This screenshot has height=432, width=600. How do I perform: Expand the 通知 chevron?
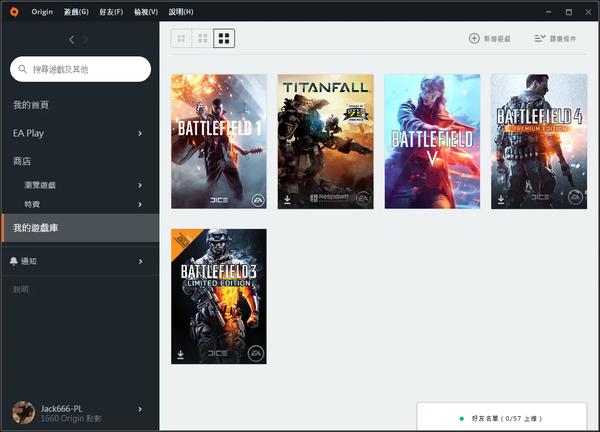(140, 261)
